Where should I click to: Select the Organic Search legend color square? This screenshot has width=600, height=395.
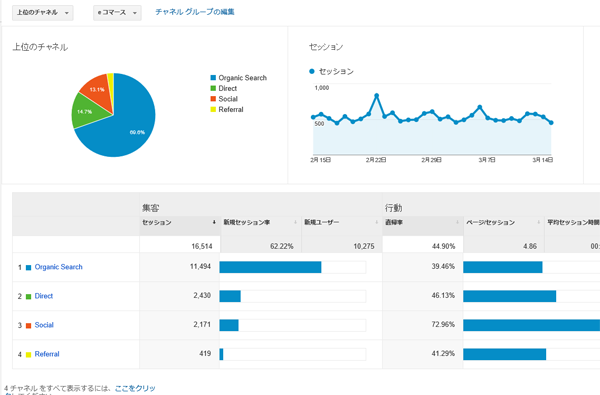click(x=213, y=78)
